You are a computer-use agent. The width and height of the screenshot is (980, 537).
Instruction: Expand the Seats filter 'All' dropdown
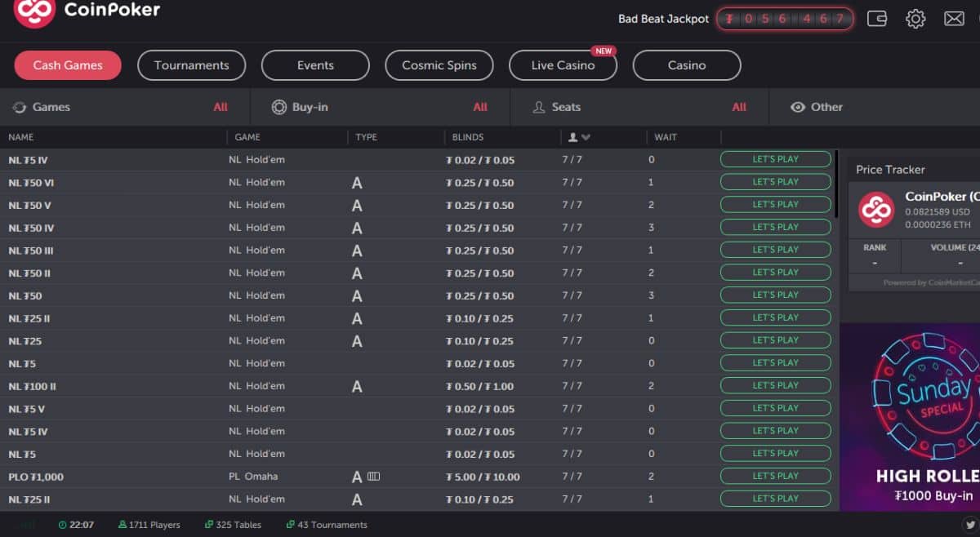(x=739, y=107)
